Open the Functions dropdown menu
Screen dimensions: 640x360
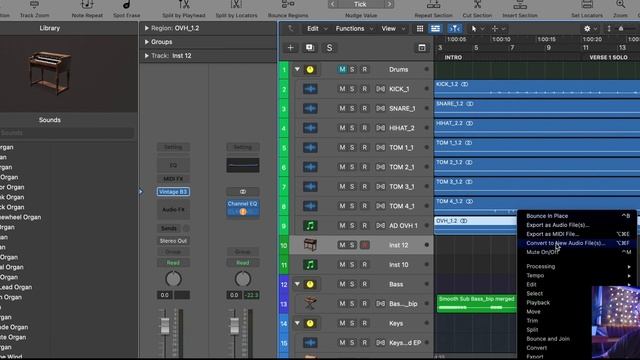click(x=354, y=29)
